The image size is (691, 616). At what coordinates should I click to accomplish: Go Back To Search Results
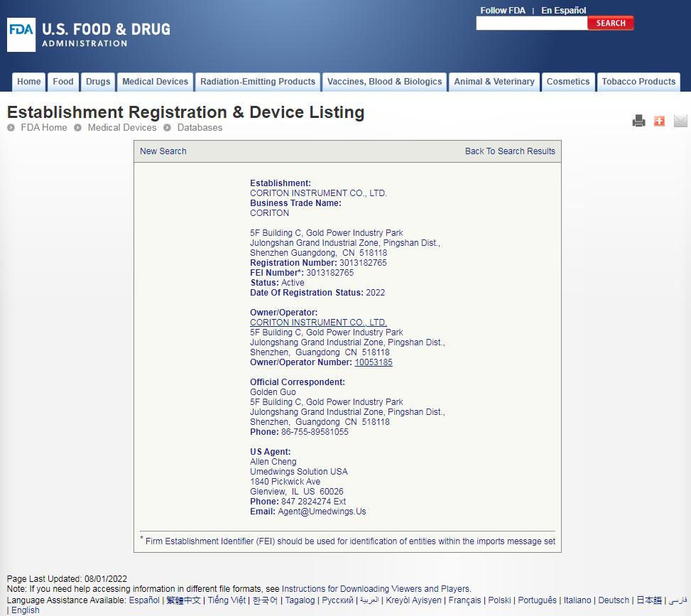tap(510, 151)
